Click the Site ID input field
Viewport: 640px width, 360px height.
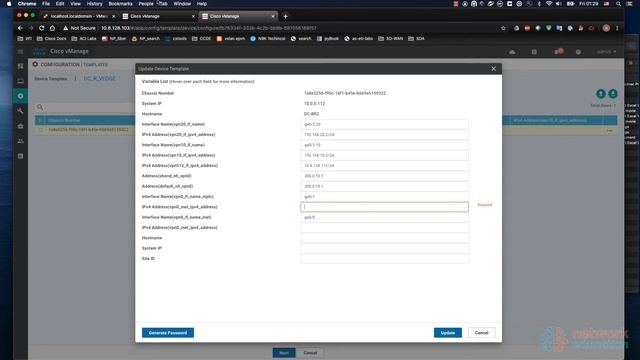[x=384, y=259]
